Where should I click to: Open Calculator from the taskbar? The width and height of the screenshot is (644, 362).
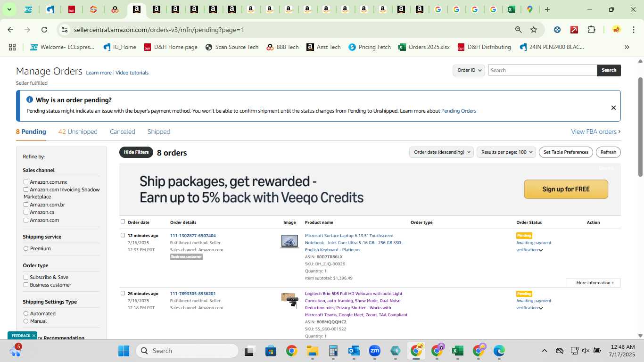click(333, 351)
